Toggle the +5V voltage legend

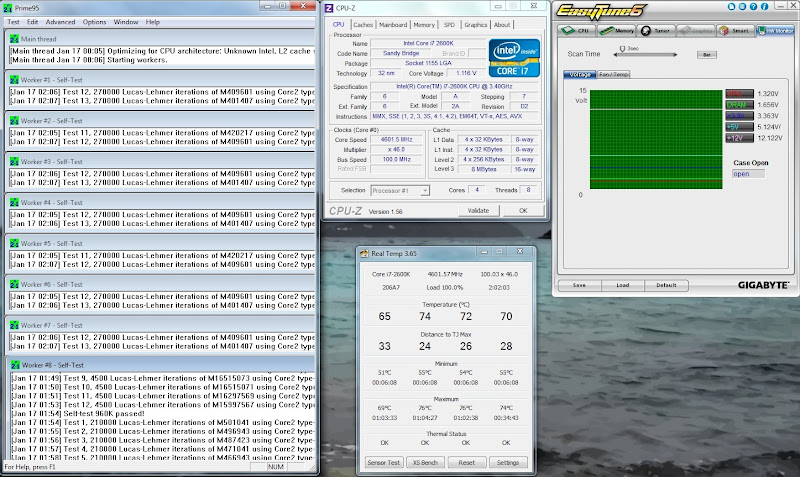(x=739, y=127)
